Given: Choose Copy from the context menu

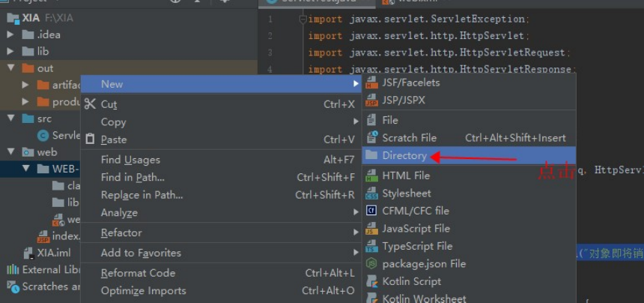Looking at the screenshot, I should (221, 122).
